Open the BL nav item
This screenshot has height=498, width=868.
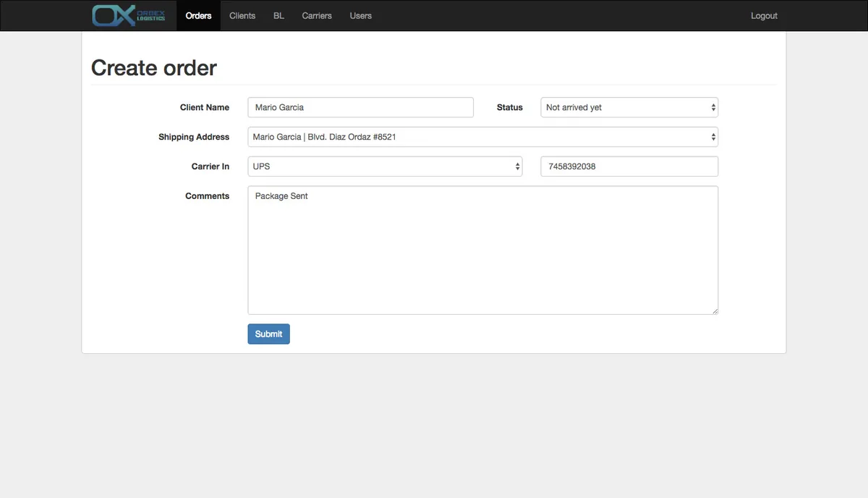278,15
